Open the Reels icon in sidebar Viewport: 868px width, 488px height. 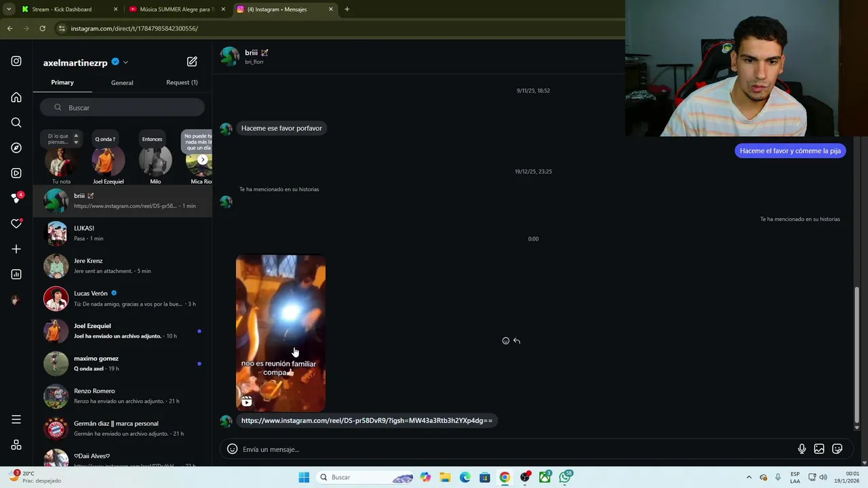click(x=16, y=173)
